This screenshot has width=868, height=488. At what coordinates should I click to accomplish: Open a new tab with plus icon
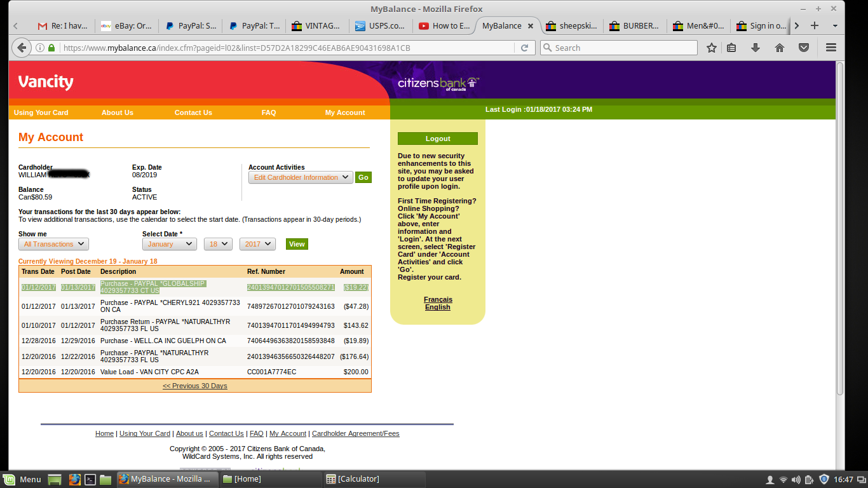[815, 26]
